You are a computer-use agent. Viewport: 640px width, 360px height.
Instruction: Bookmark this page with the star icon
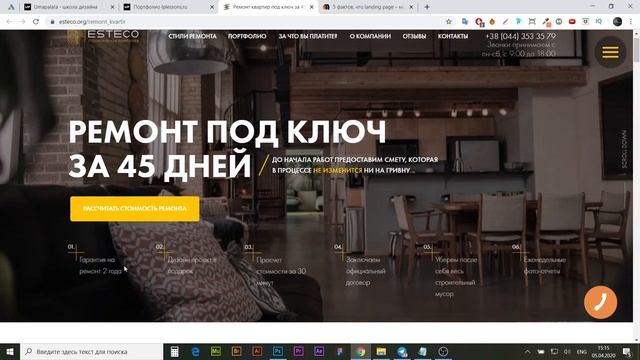click(x=449, y=22)
